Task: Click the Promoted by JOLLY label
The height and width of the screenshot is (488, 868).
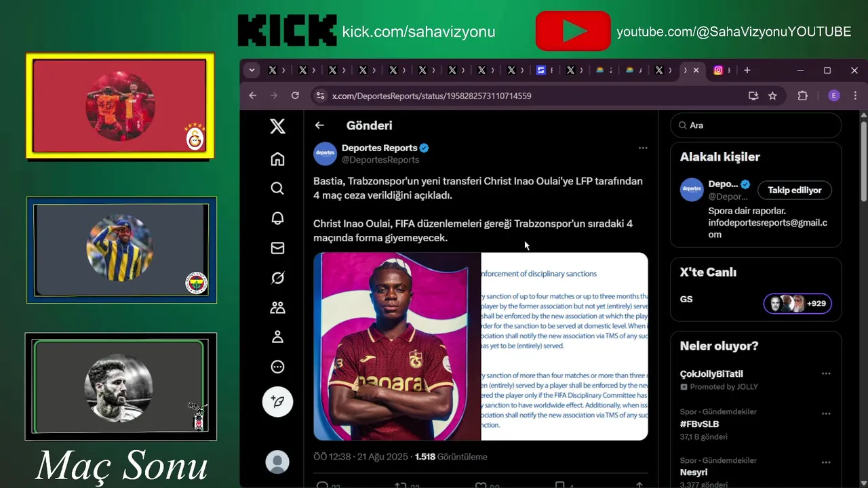Action: [724, 386]
